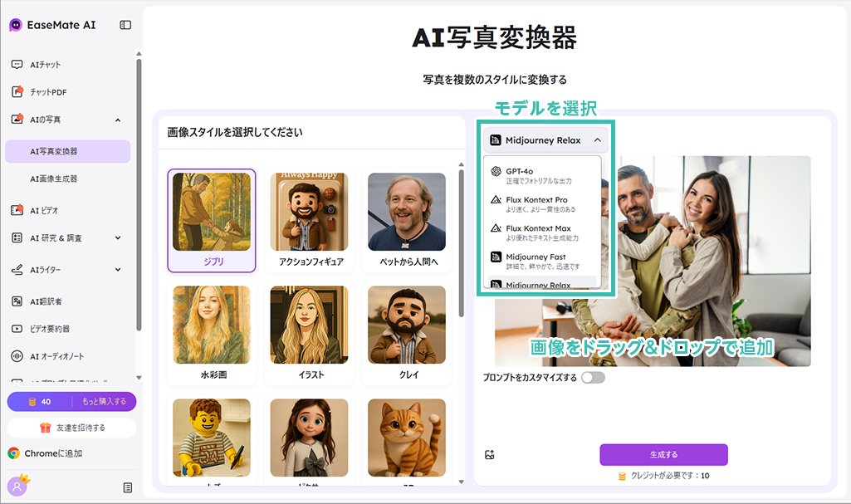851x504 pixels.
Task: Click the 生成する generate button
Action: pyautogui.click(x=663, y=455)
